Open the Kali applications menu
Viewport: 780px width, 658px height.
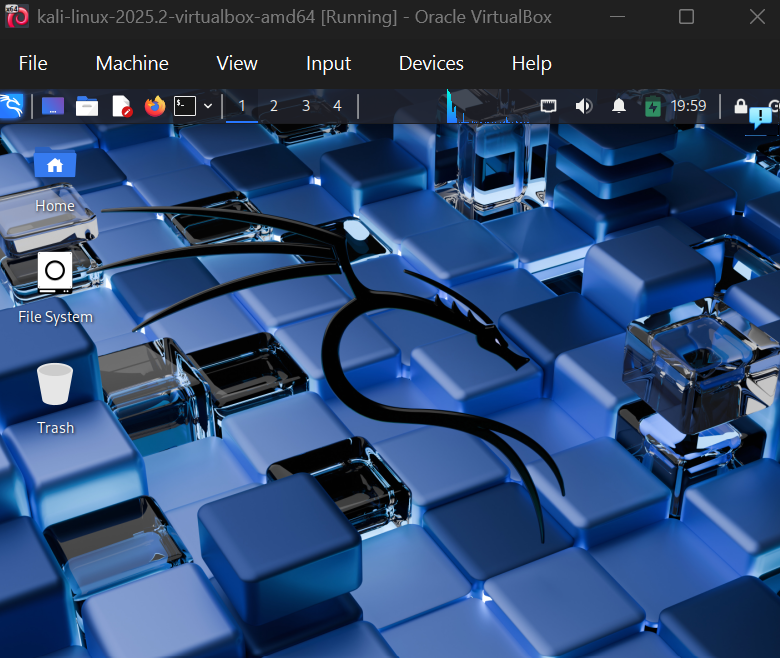(11, 106)
